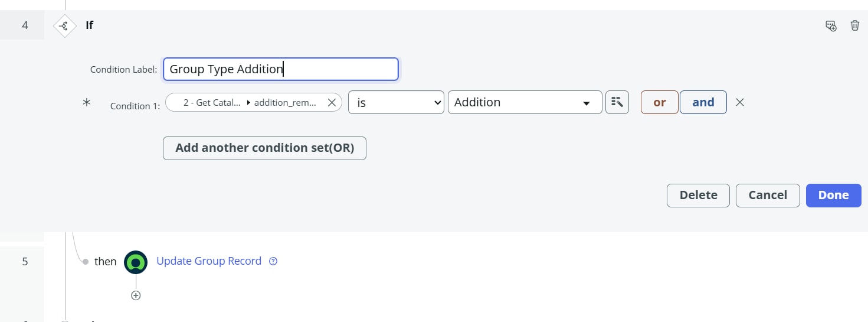Click the trash icon on If step
868x322 pixels.
pos(854,25)
